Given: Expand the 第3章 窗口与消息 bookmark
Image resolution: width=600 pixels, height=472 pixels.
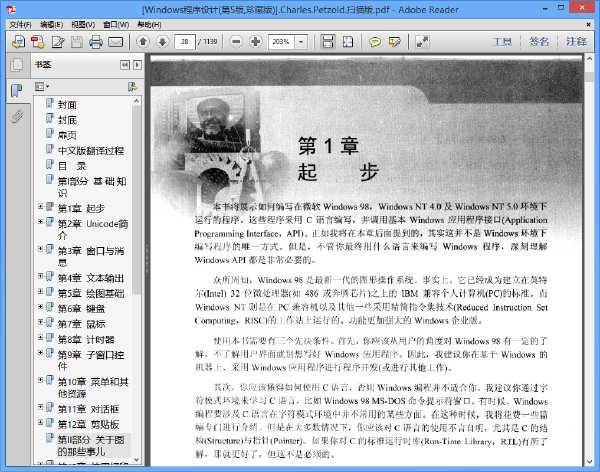Looking at the screenshot, I should coord(40,249).
